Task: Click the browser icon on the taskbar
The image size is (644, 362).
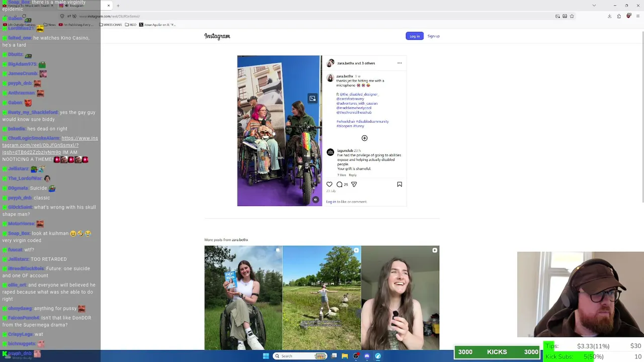Action: pyautogui.click(x=378, y=356)
